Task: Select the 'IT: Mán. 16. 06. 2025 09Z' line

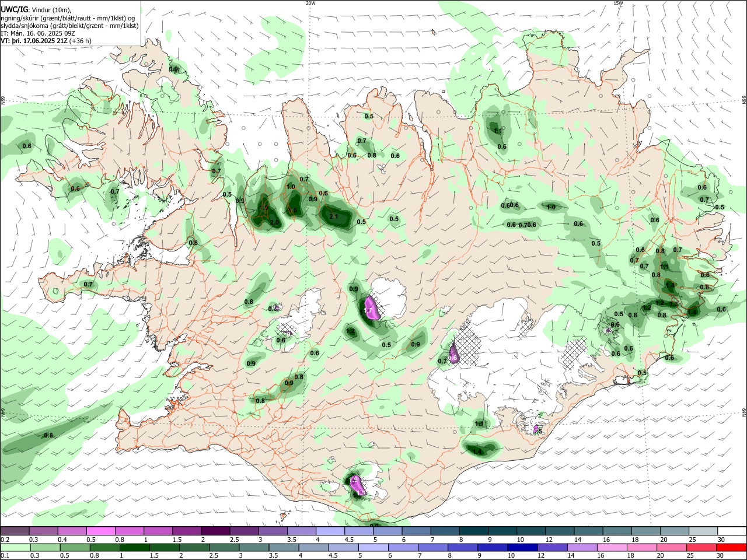Action: tap(39, 33)
